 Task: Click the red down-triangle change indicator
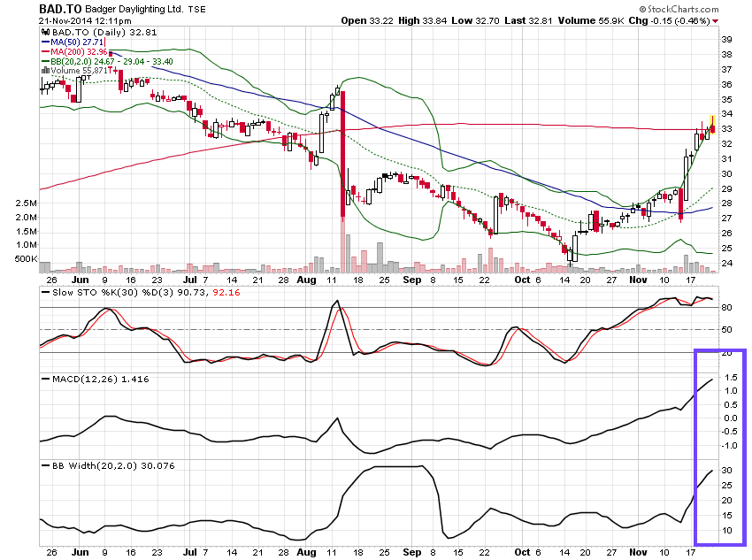click(716, 21)
